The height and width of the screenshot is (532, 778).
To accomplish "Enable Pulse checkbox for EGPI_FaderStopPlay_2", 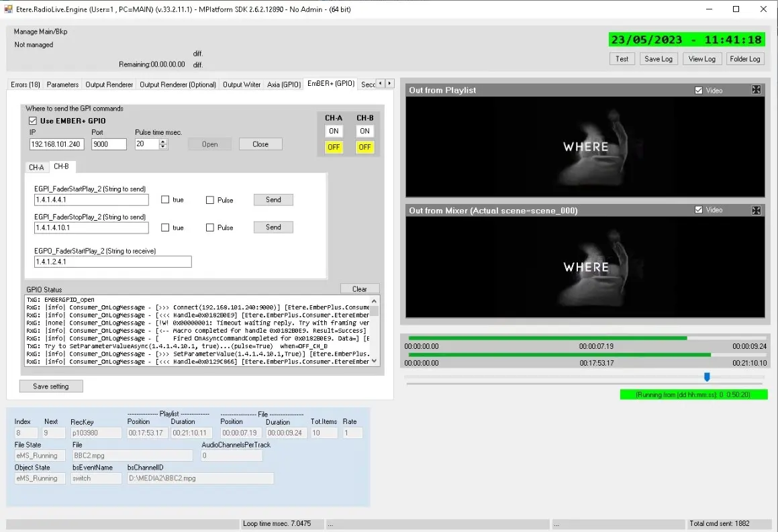I will click(x=210, y=228).
